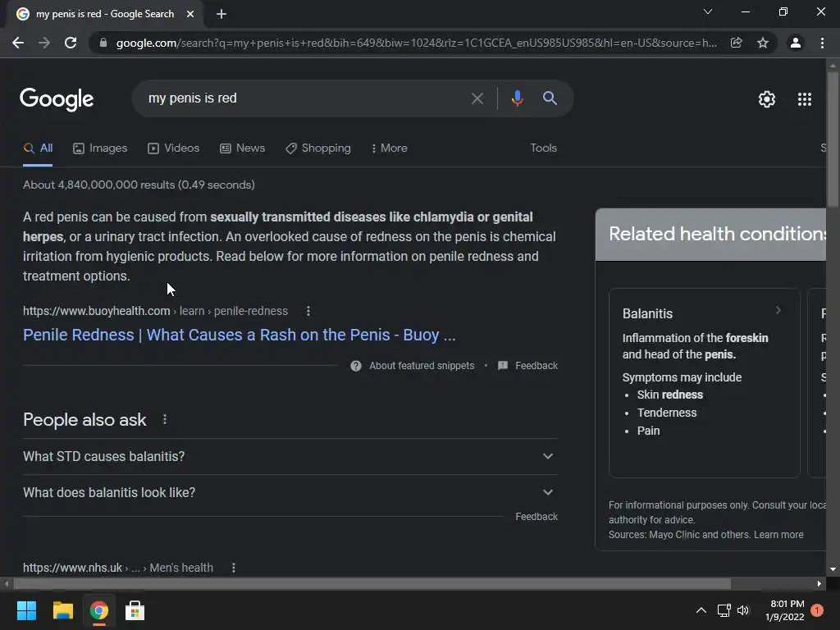Reload the page with refresh icon
Screen dimensions: 840x630
point(71,43)
